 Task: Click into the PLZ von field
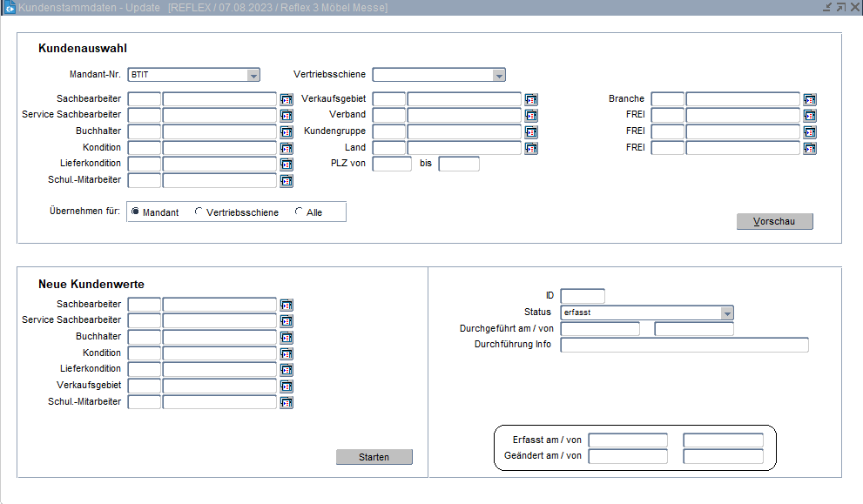point(392,165)
